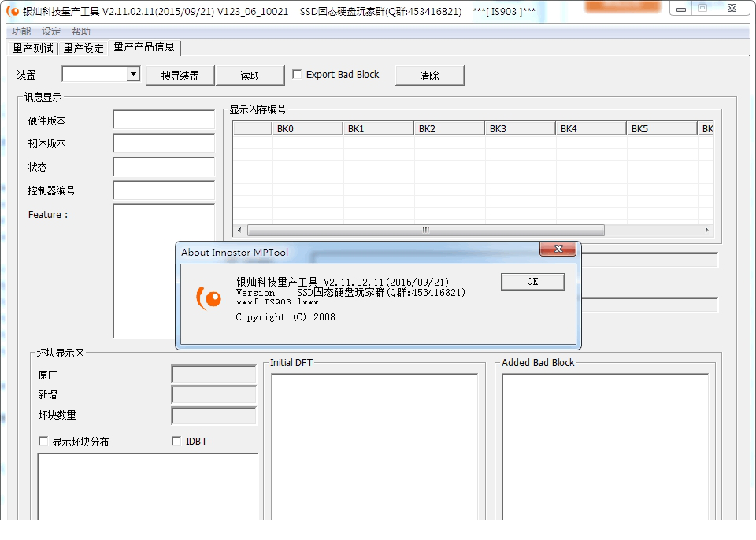Select the BK2 column header
Viewport: 756px width, 540px height.
[x=449, y=128]
